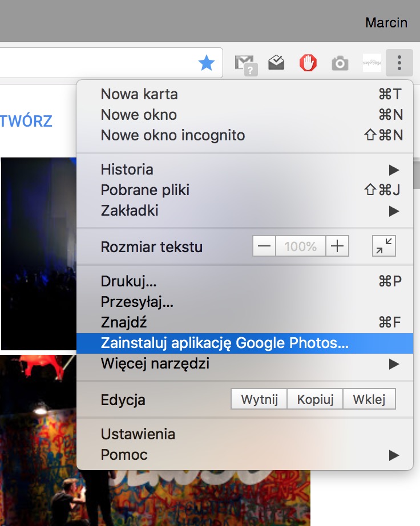Open Ustawienia from the menu
The width and height of the screenshot is (420, 526).
(245, 434)
